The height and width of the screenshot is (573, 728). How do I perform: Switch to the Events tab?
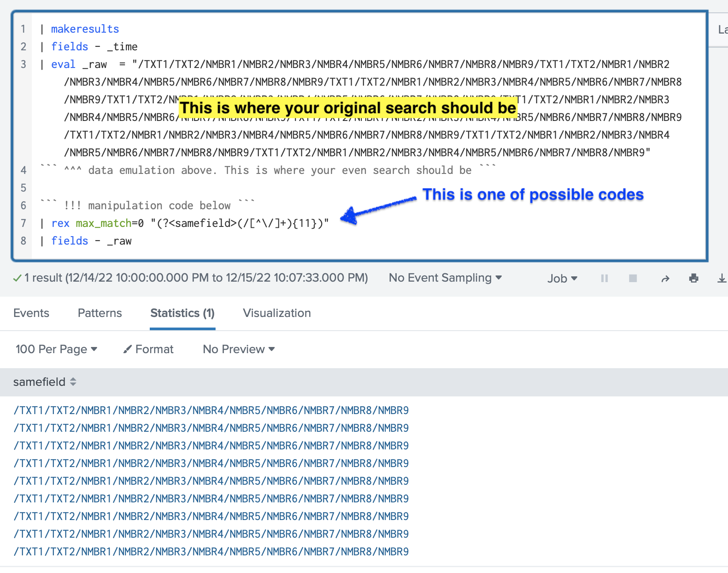(31, 313)
